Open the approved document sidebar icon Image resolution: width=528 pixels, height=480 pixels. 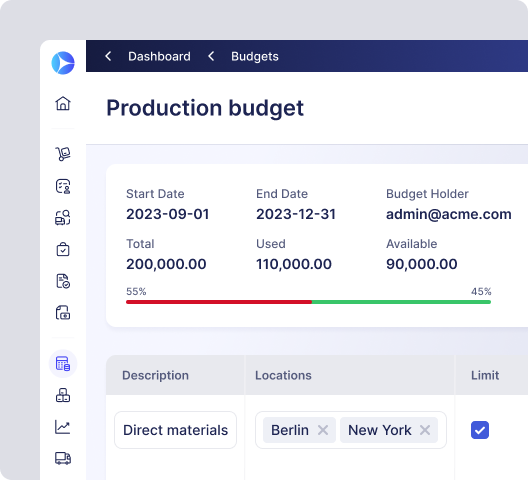[63, 281]
